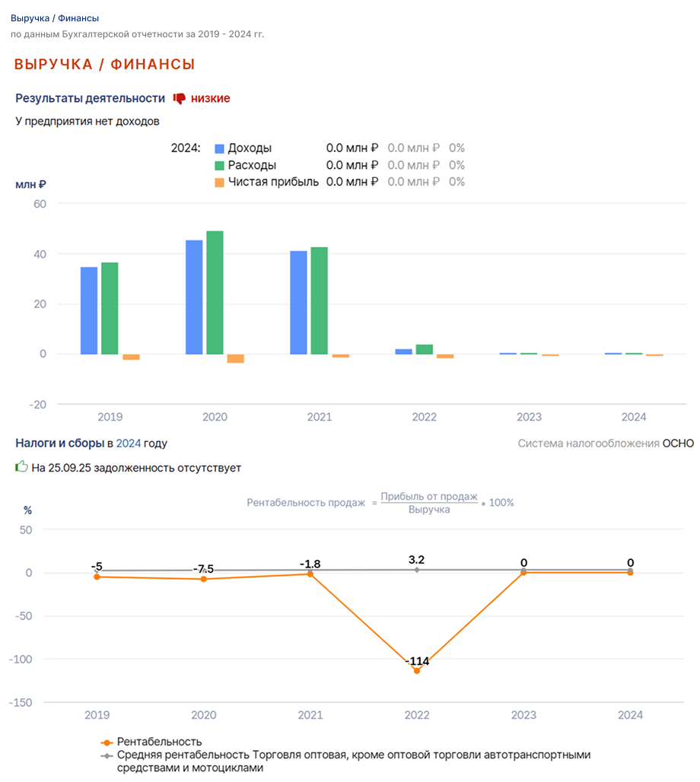Click the 2020 green Расходы bar
700x782 pixels.
pyautogui.click(x=215, y=293)
